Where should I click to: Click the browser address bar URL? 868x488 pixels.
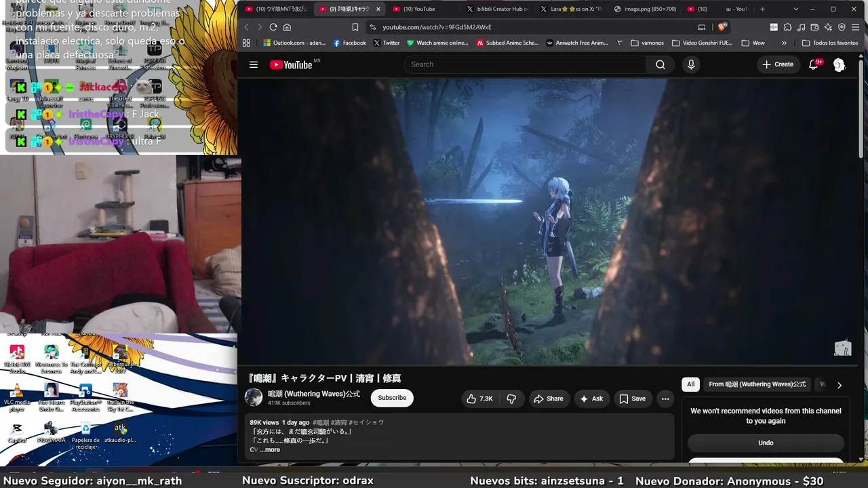(x=437, y=27)
